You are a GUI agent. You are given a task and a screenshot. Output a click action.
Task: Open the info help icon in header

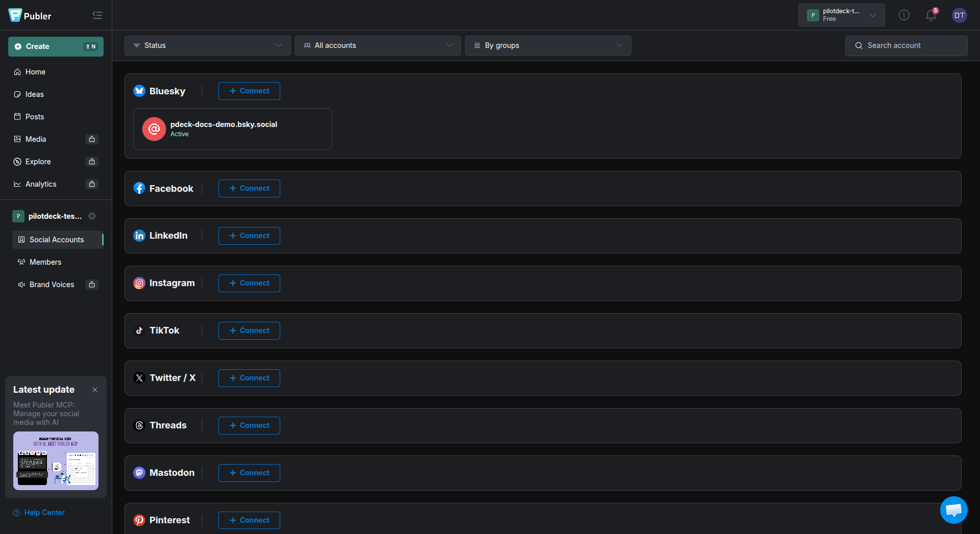coord(904,15)
